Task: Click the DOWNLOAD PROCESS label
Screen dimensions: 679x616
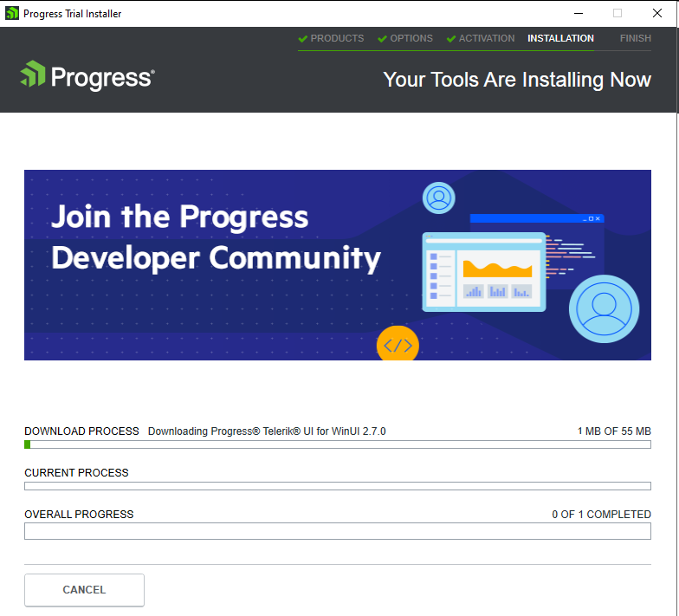Action: 81,431
